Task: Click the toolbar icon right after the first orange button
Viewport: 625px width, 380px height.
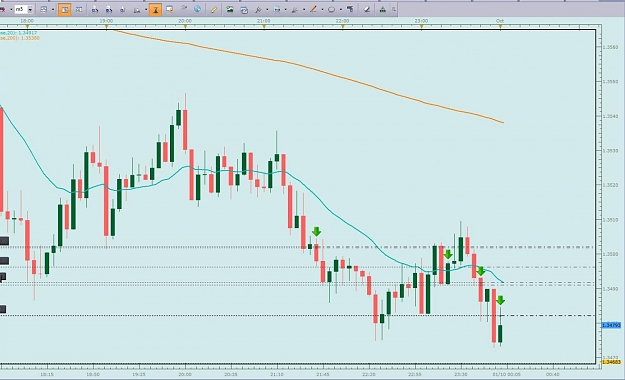Action: click(79, 9)
